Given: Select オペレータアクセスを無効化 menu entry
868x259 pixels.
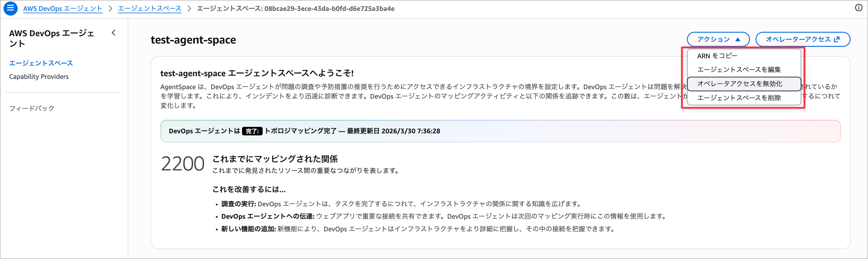Looking at the screenshot, I should 744,84.
